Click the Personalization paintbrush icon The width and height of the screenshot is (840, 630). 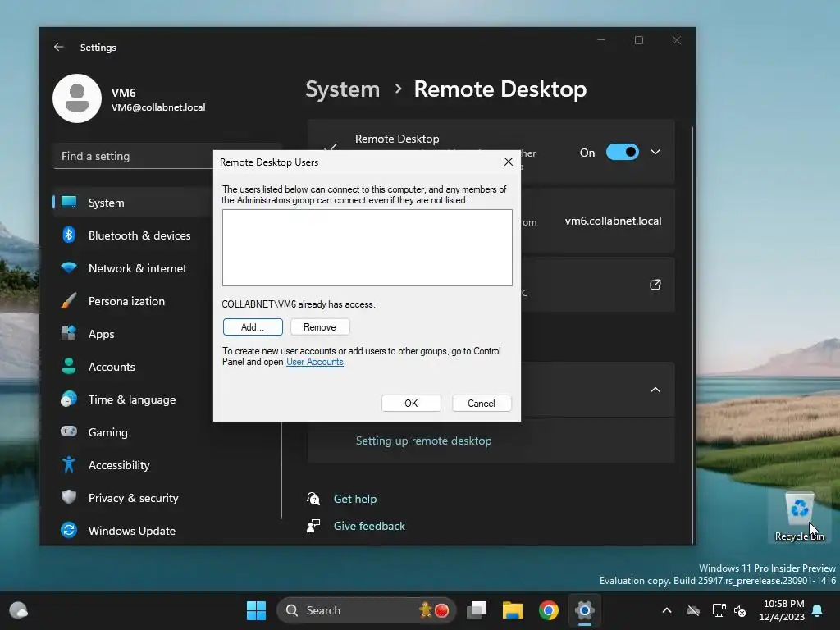pos(69,300)
